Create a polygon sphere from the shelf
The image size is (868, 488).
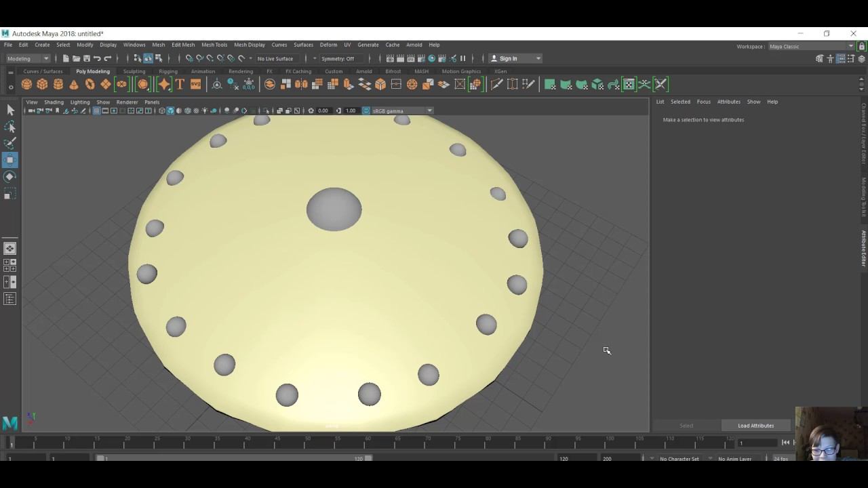tap(26, 84)
